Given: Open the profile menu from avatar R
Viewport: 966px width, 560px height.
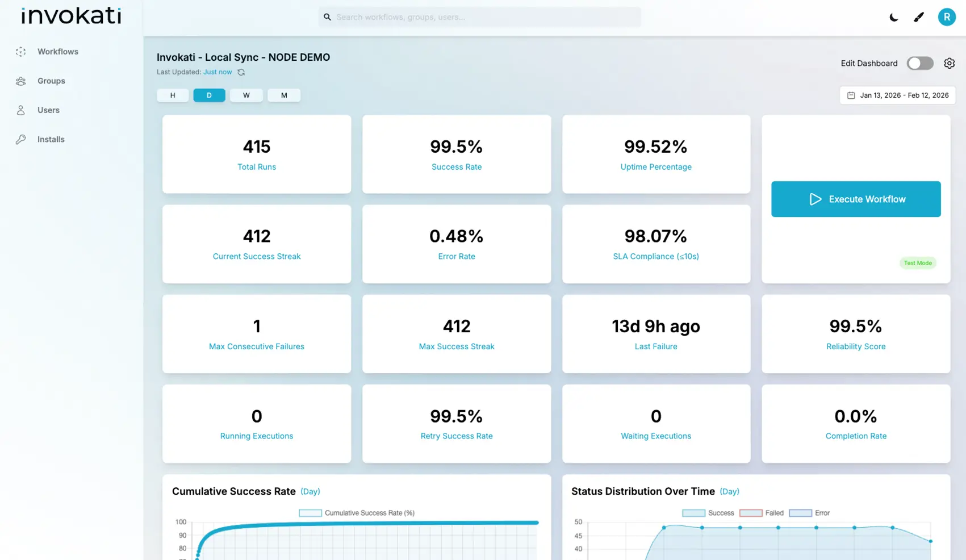Looking at the screenshot, I should (946, 17).
